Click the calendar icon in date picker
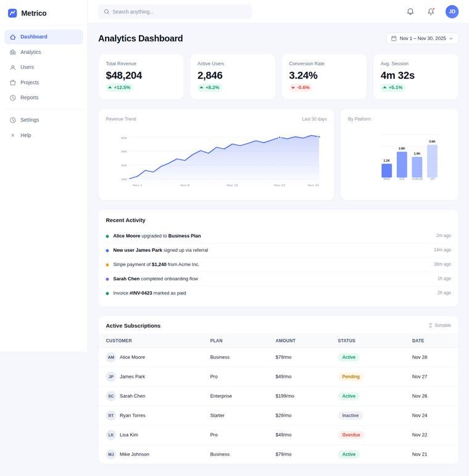469x476 pixels. pos(394,38)
